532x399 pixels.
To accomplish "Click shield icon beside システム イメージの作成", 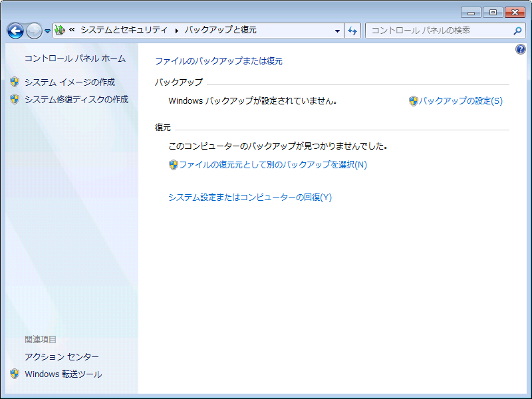I will coord(15,82).
